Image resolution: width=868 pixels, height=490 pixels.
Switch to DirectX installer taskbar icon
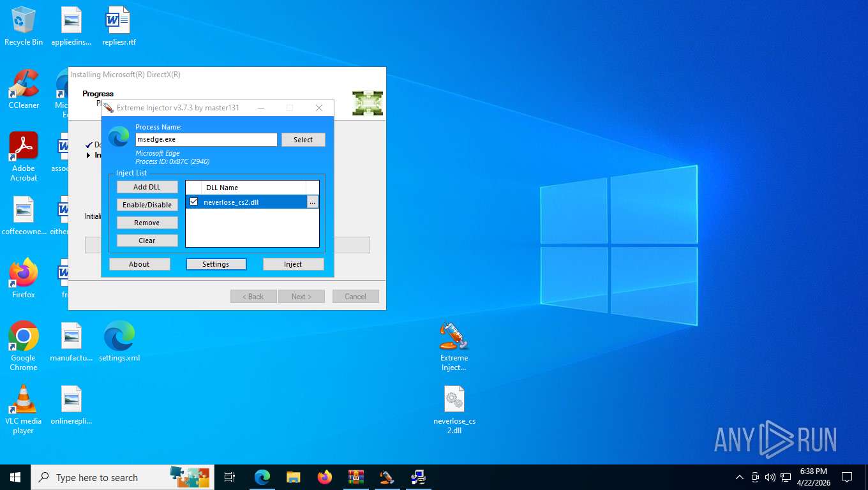pos(418,477)
